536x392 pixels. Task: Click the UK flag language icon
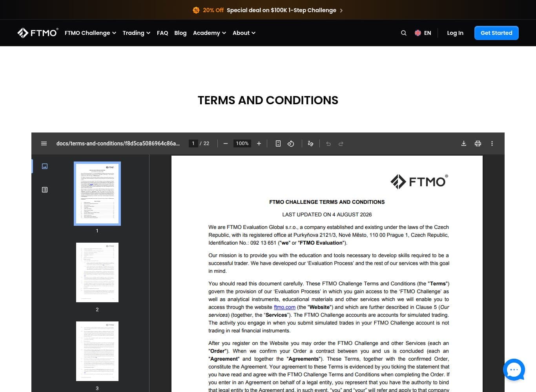pos(418,33)
